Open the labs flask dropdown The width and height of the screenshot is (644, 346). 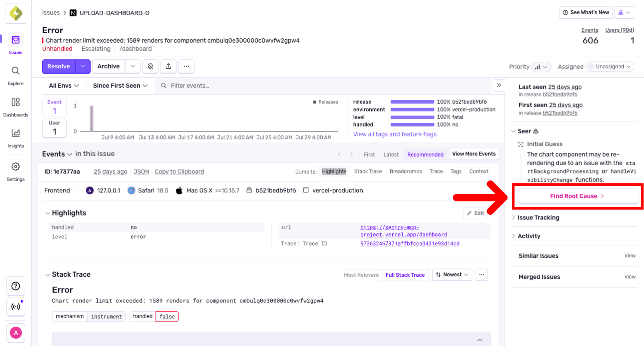[624, 12]
